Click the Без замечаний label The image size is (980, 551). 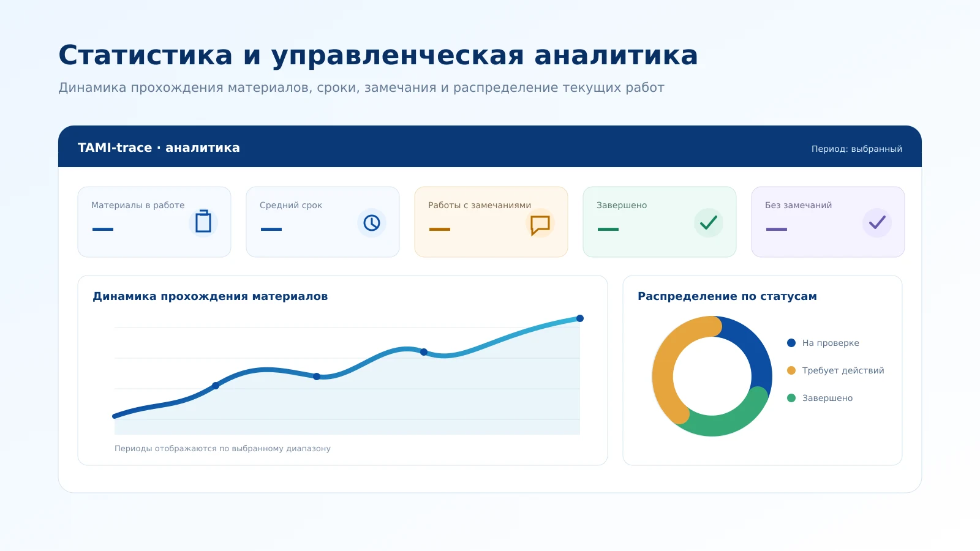pos(799,205)
